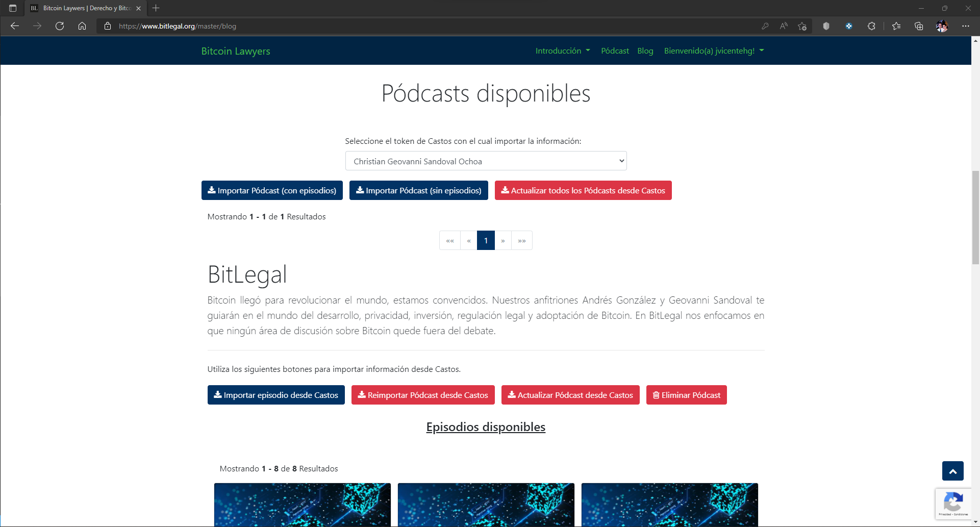Reload the current page
980x527 pixels.
tap(60, 26)
